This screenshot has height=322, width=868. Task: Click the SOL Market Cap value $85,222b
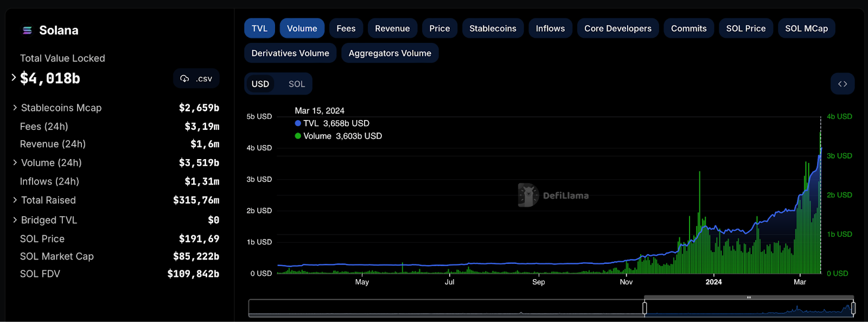[196, 256]
